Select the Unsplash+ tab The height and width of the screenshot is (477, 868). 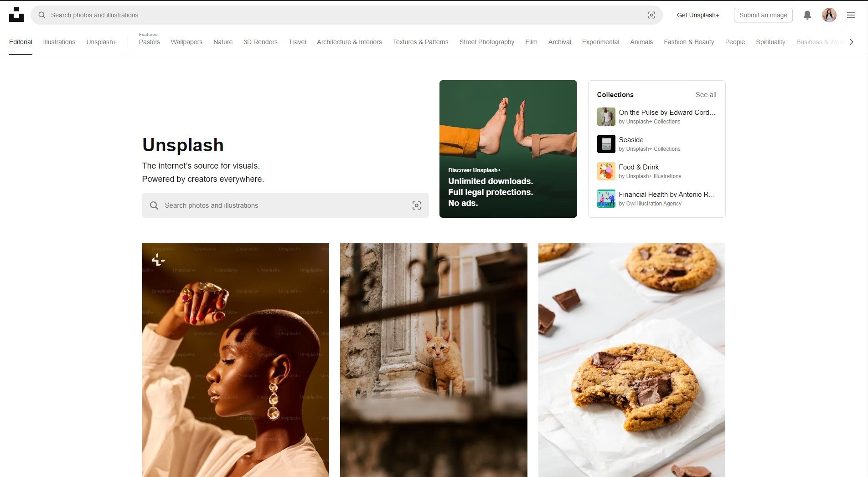[102, 42]
